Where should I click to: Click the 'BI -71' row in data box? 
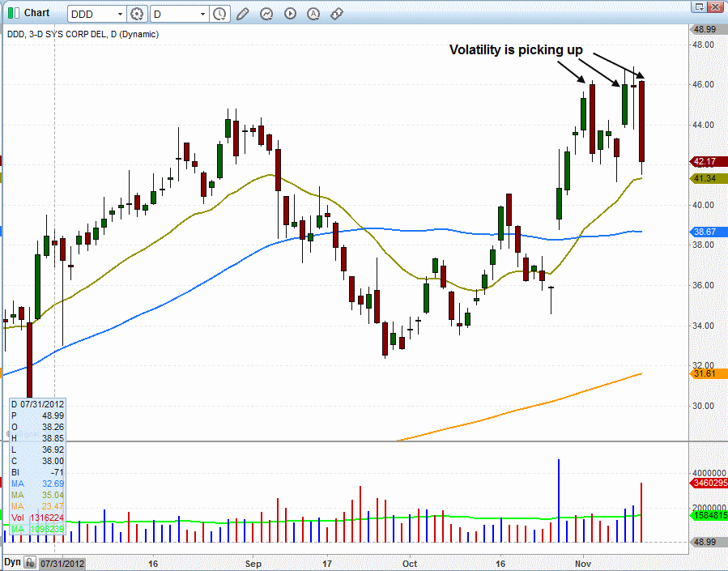click(x=37, y=472)
